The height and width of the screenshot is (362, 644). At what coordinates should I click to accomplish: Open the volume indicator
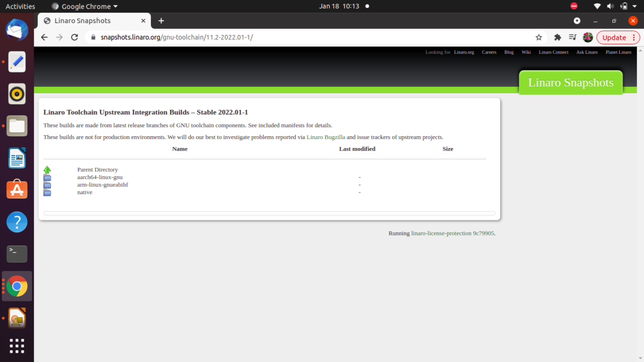click(610, 6)
